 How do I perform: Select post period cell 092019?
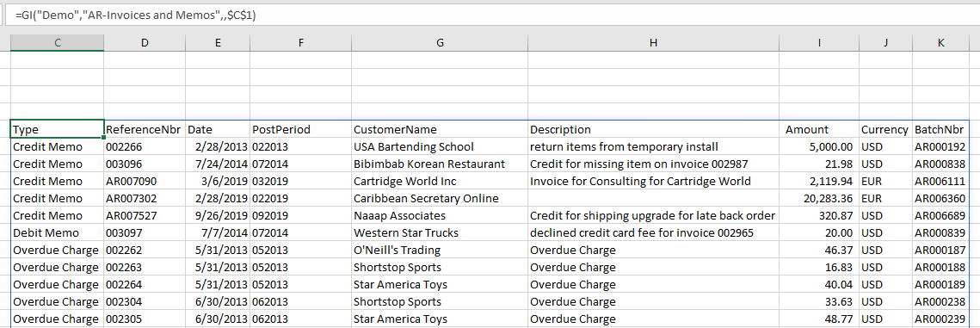tap(300, 215)
